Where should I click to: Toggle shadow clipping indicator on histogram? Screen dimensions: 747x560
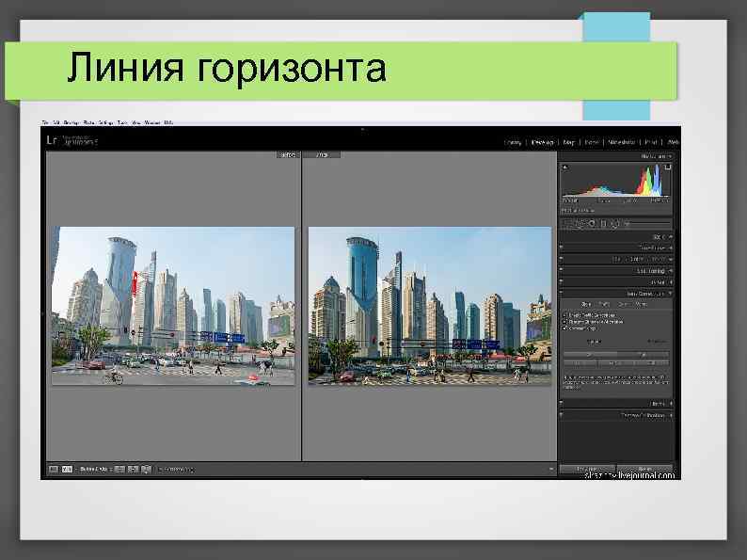pyautogui.click(x=565, y=168)
